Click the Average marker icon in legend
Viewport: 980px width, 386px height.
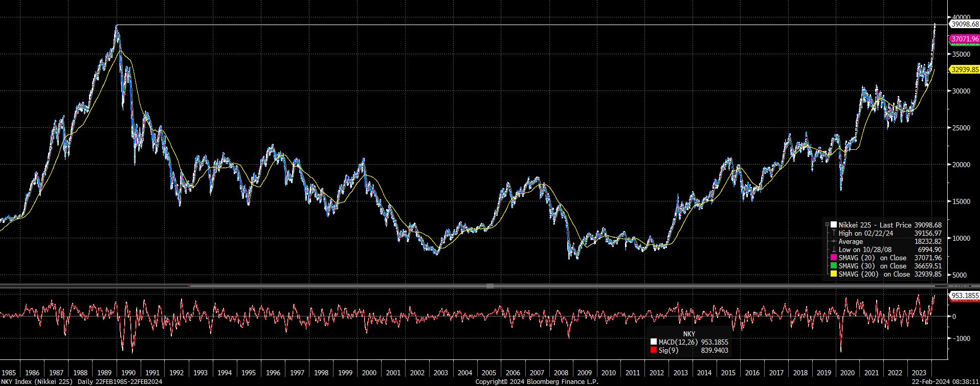pyautogui.click(x=834, y=241)
